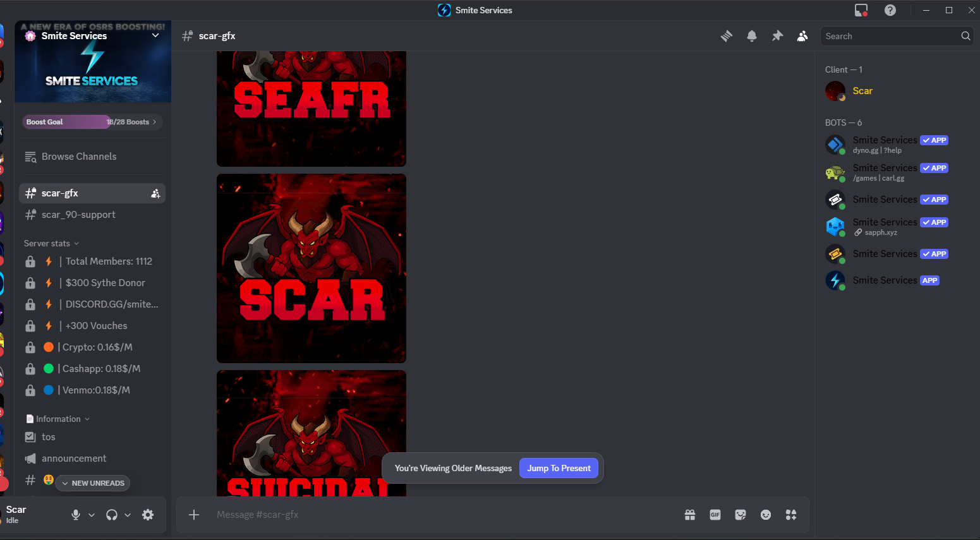Click Jump To Present button

pos(559,468)
